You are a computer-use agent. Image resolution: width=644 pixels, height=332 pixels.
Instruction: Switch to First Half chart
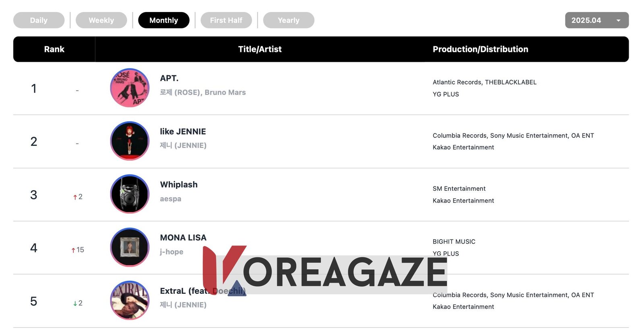(226, 20)
